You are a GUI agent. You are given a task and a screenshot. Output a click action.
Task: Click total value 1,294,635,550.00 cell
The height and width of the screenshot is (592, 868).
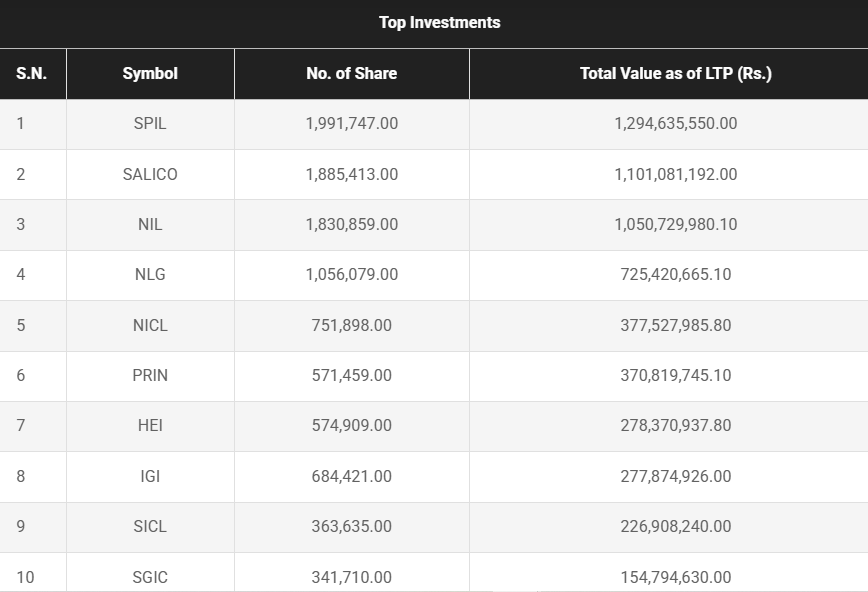pos(675,124)
